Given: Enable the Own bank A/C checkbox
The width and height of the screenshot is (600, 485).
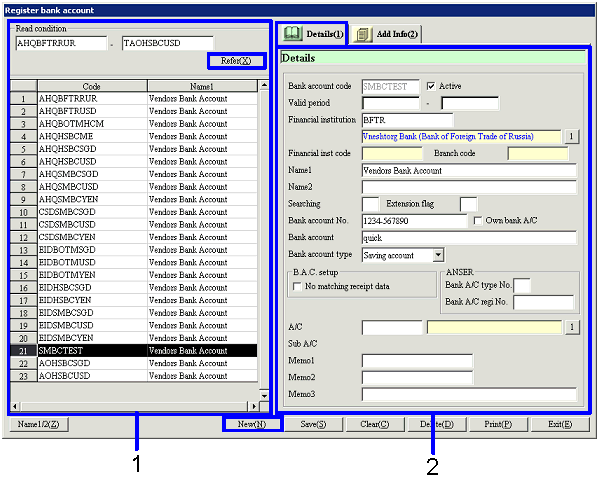Looking at the screenshot, I should [x=478, y=220].
